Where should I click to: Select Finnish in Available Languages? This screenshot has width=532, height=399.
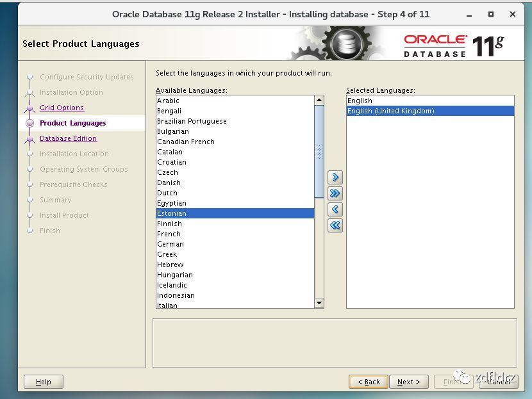tap(235, 224)
